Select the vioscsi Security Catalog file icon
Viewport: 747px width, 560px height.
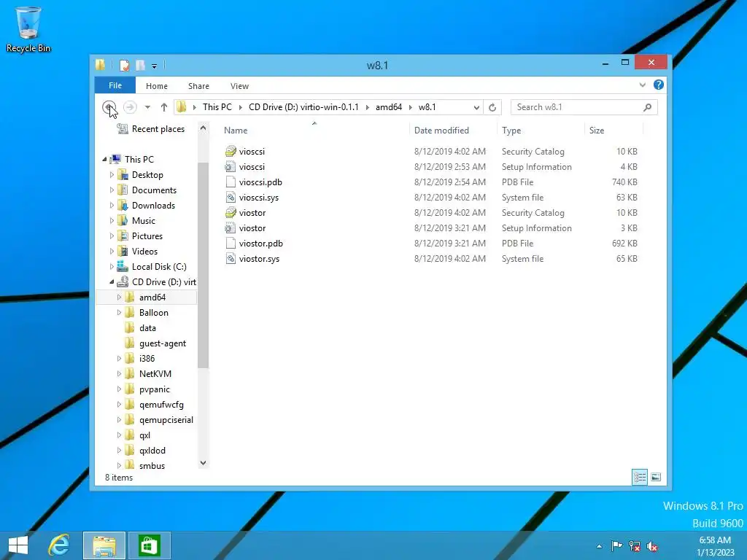(231, 152)
